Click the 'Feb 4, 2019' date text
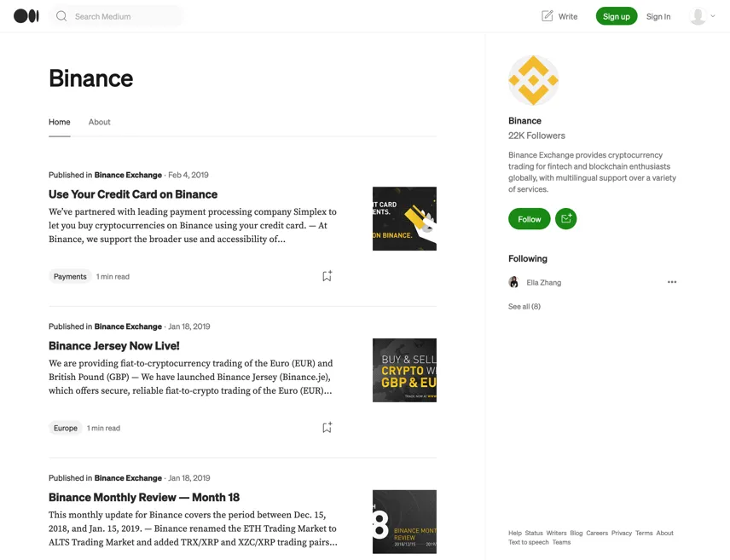The image size is (730, 560). [188, 175]
